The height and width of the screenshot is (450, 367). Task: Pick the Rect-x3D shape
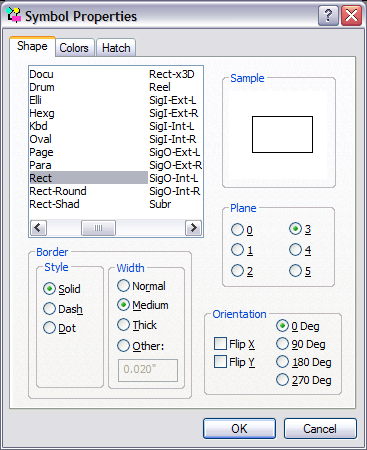(x=172, y=74)
